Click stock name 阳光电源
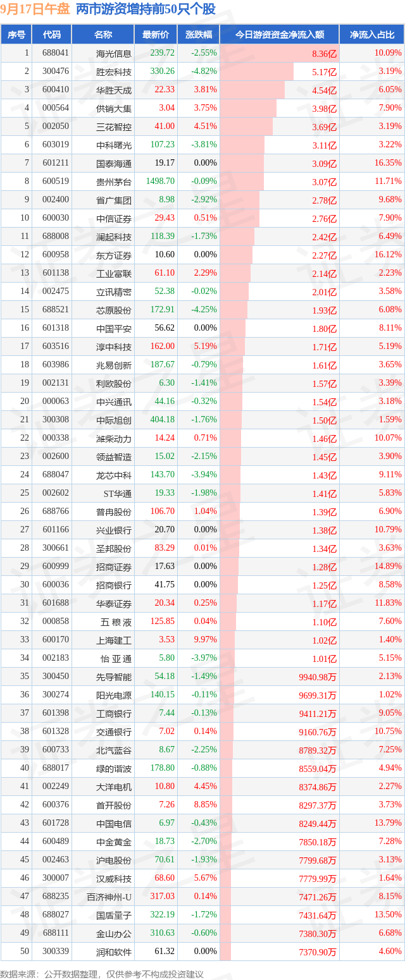 tap(114, 695)
